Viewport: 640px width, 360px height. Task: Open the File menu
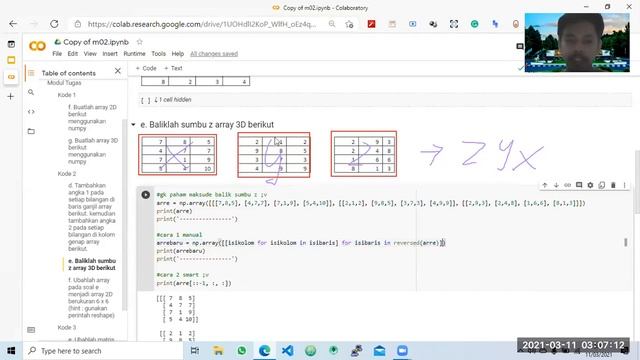tap(57, 54)
